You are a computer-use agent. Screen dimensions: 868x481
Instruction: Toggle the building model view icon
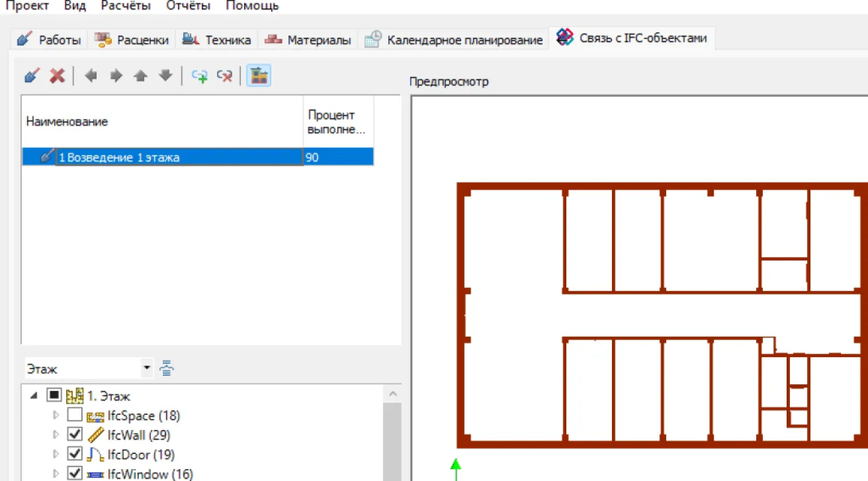click(259, 76)
